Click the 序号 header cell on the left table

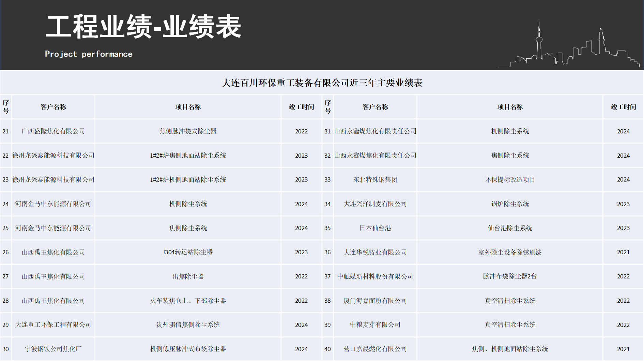pos(6,106)
